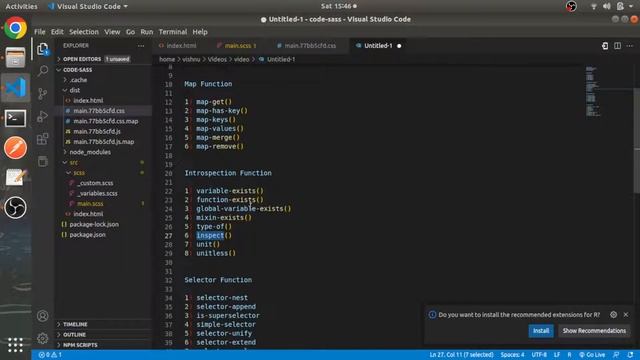
Task: Switch to the main.77bb5cfd.css tab
Action: pyautogui.click(x=310, y=46)
